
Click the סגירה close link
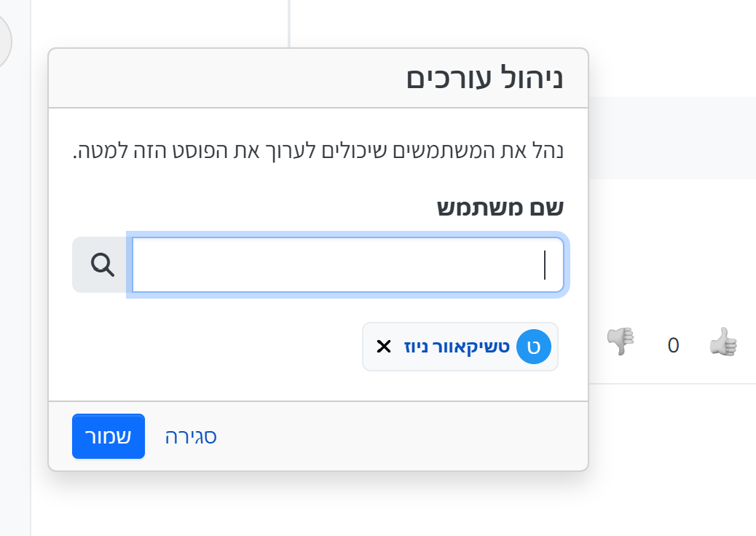[x=191, y=437]
